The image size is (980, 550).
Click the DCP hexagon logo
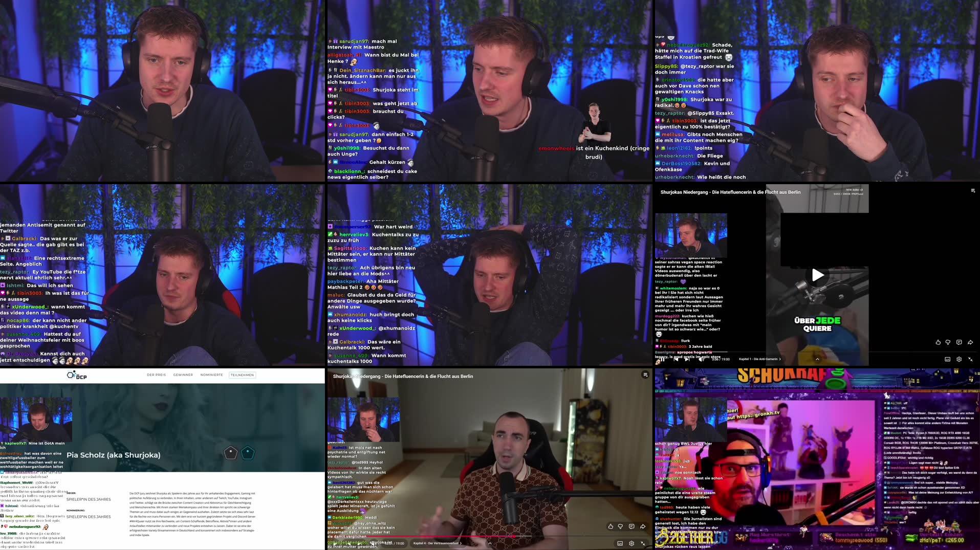click(70, 375)
